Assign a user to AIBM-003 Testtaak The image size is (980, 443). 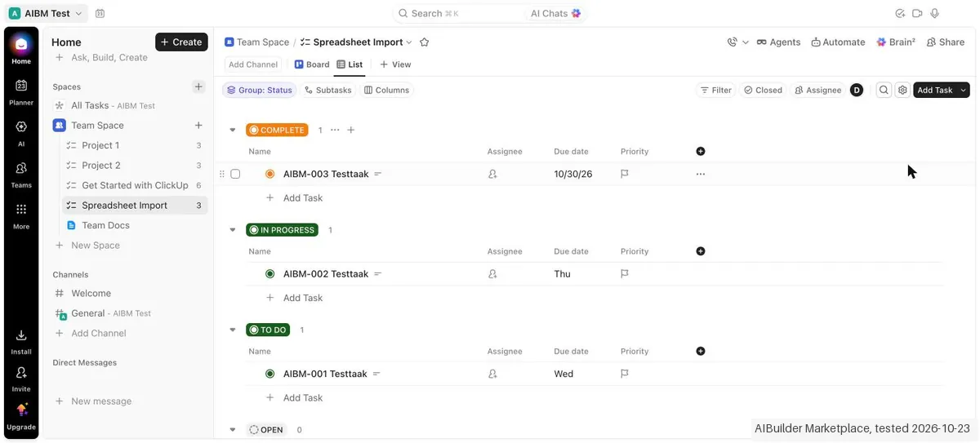click(492, 174)
